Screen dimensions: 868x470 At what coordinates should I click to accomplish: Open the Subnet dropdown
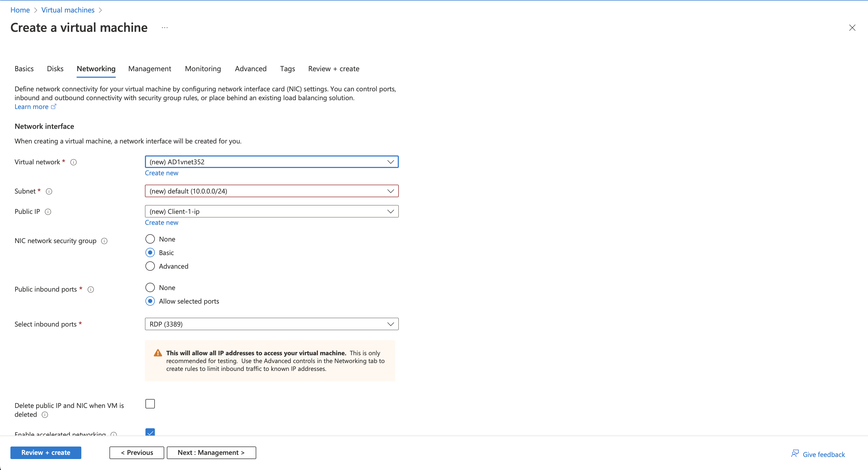tap(272, 191)
